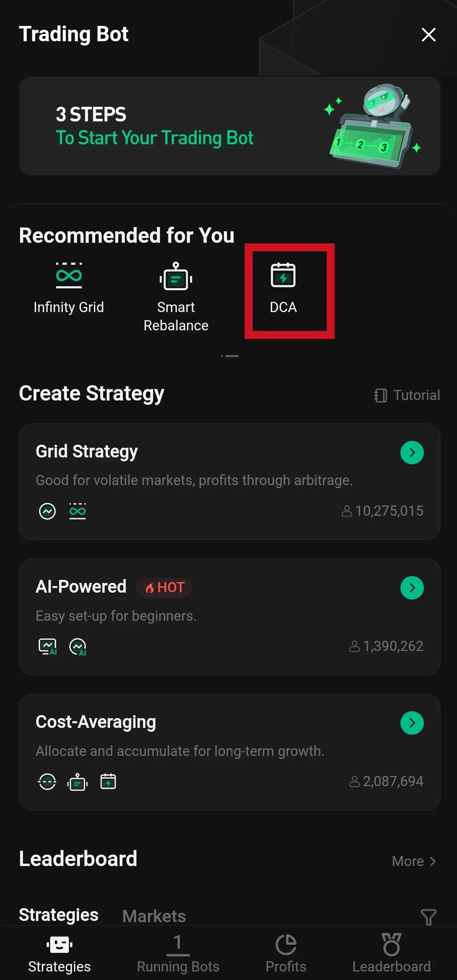Tap the page indicator below recommendations
This screenshot has height=980, width=457.
click(229, 356)
